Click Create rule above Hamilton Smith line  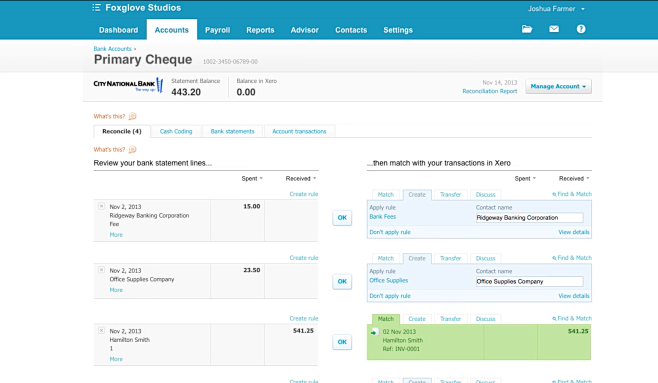[304, 318]
